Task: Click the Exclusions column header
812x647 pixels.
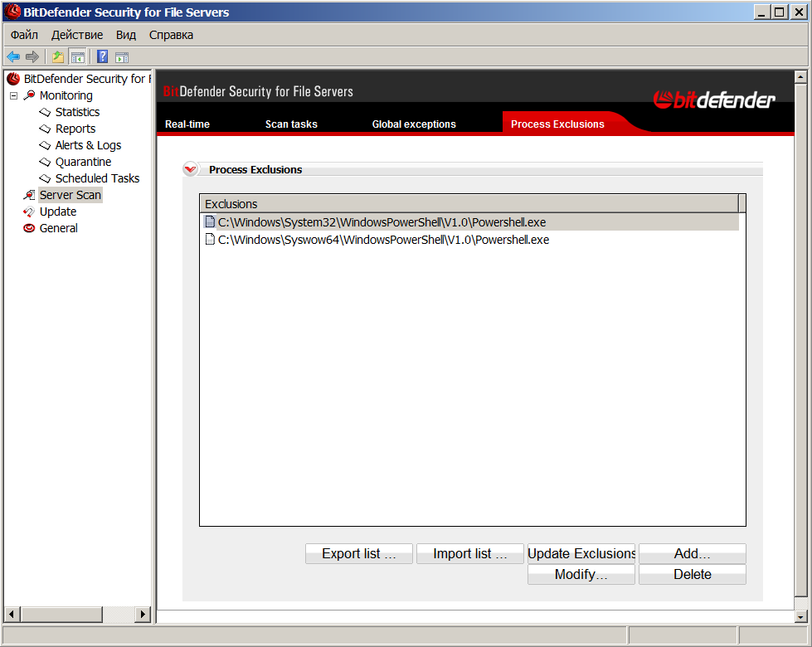Action: pos(469,203)
